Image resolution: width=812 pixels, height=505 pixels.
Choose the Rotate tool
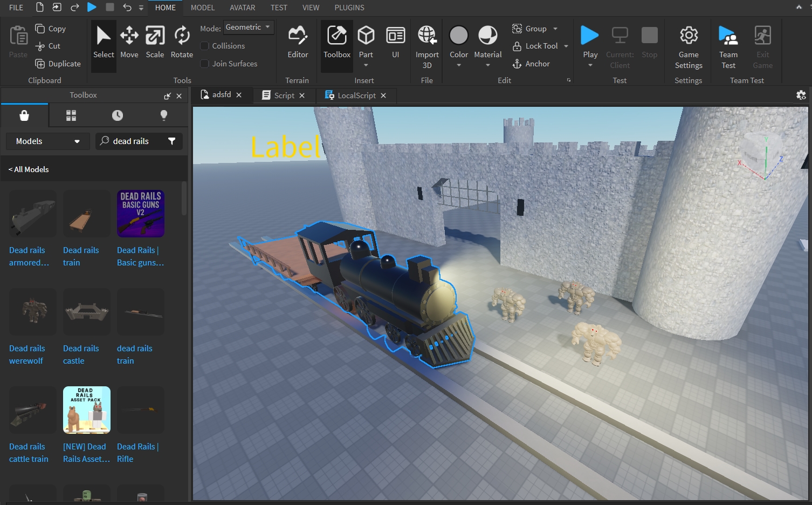[x=182, y=43]
